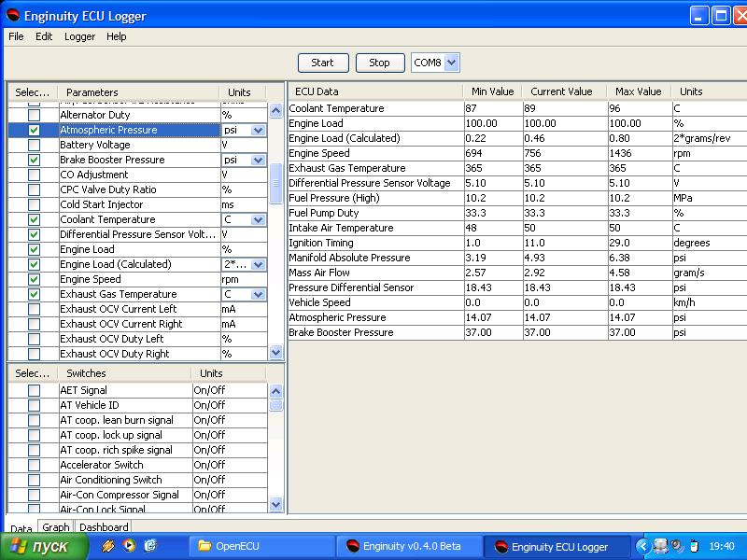The image size is (747, 560).
Task: Open the COM8 port dropdown
Action: tap(452, 63)
